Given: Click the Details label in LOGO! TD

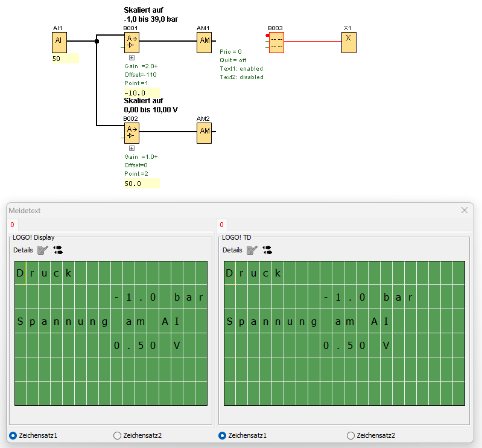Looking at the screenshot, I should 232,250.
